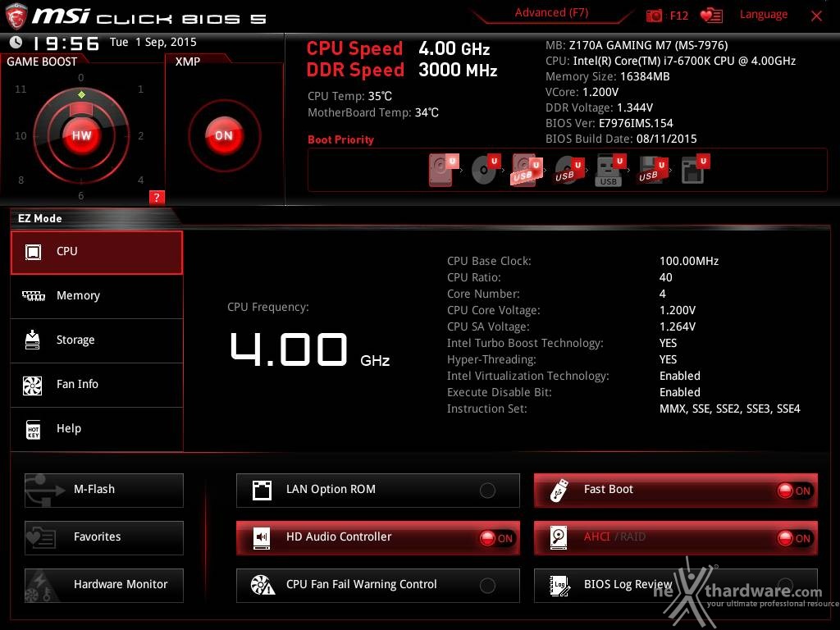This screenshot has width=840, height=630.
Task: Click the CPU SA Voltage 1.264V value
Action: pos(677,326)
